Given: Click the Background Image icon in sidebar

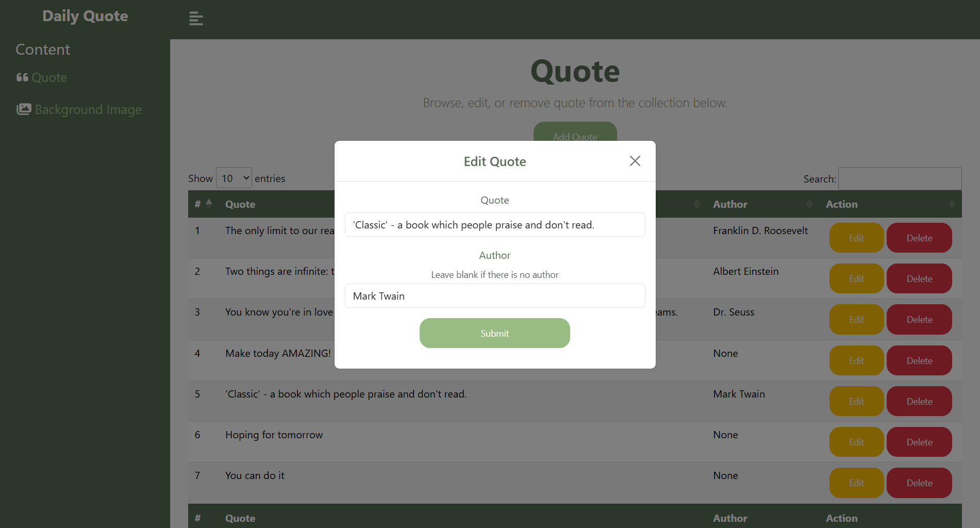Looking at the screenshot, I should pos(24,109).
